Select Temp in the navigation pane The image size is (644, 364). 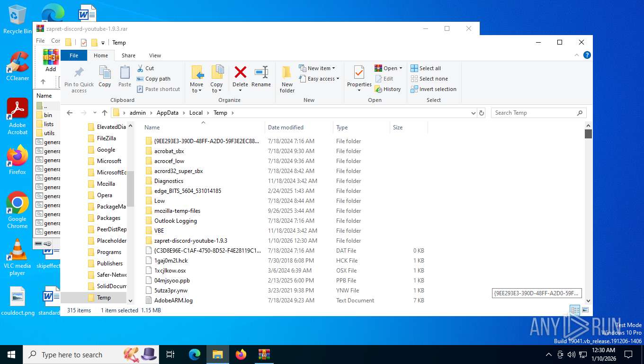[x=104, y=298]
